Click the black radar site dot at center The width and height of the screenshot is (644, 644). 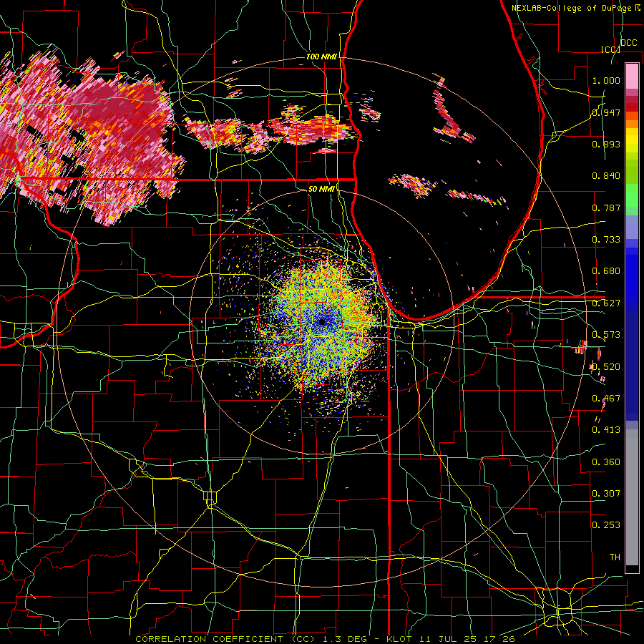(322, 321)
